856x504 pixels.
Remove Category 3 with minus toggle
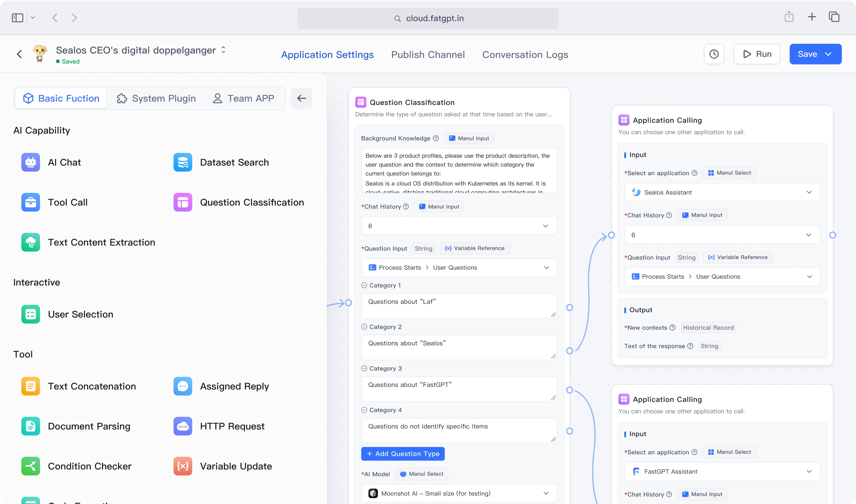click(x=364, y=368)
